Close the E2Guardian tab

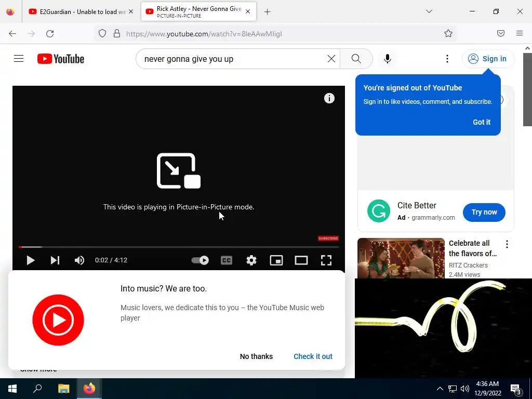point(131,11)
